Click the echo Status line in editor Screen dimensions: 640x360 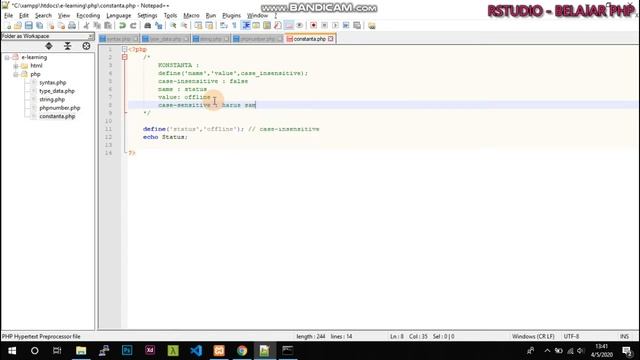(165, 137)
